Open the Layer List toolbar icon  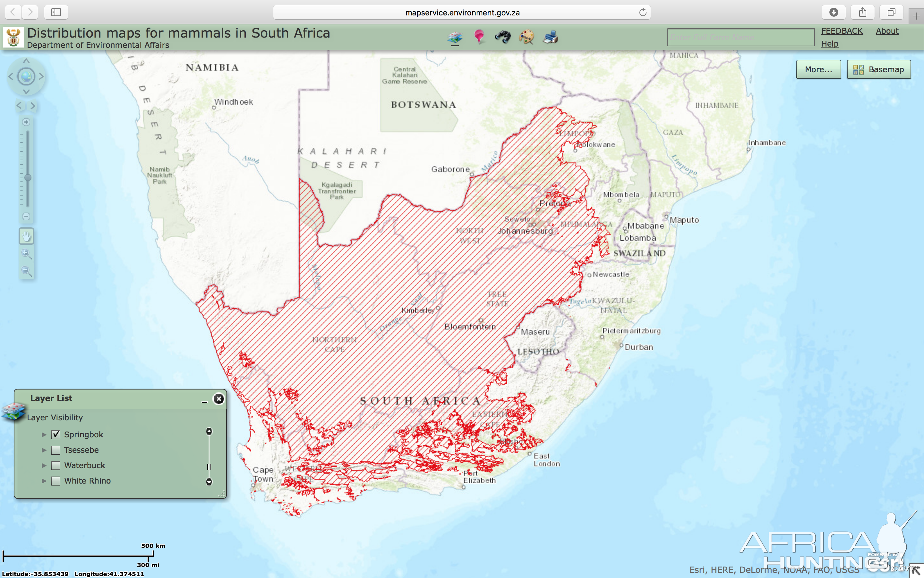click(455, 37)
